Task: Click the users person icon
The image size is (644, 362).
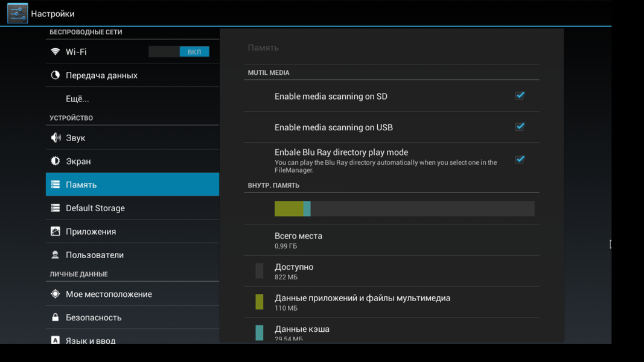Action: 56,255
